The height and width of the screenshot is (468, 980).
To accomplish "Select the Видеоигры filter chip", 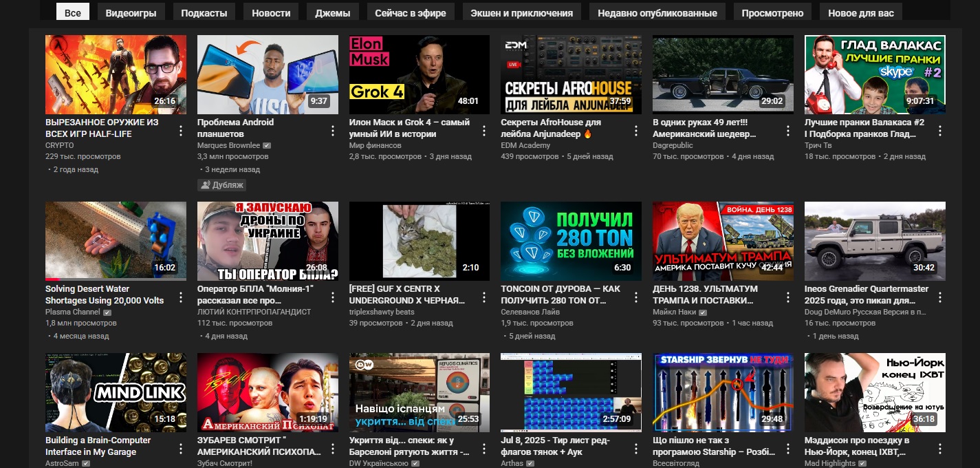I will (131, 12).
